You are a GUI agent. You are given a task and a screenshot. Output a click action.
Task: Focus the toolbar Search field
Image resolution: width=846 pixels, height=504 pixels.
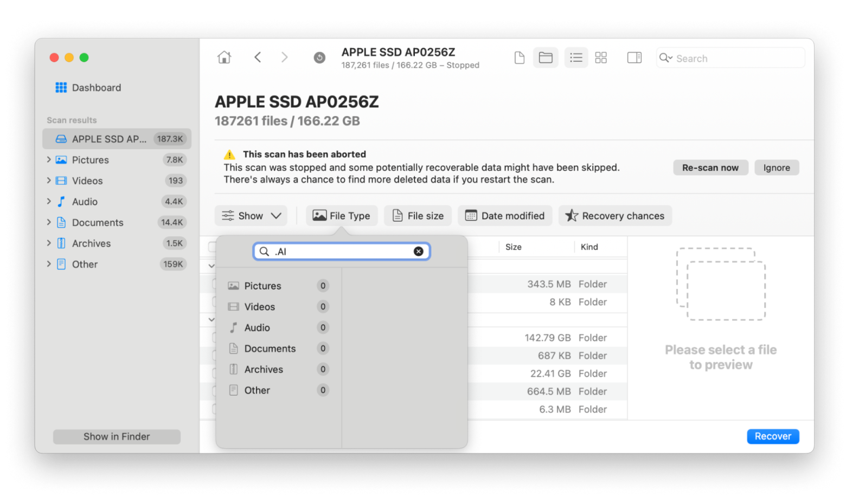[730, 58]
